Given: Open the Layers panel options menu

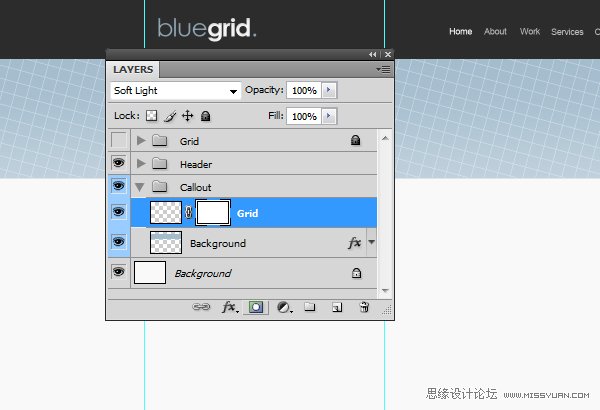Looking at the screenshot, I should click(x=383, y=69).
